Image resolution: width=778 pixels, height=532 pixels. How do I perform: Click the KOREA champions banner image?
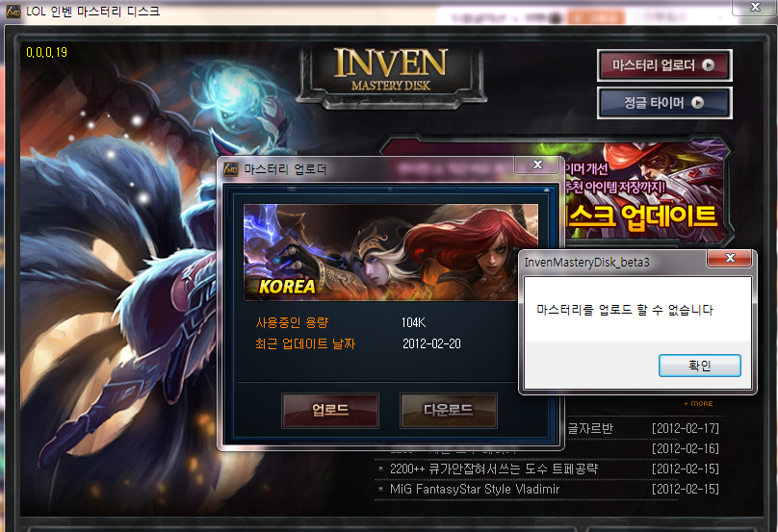(x=390, y=251)
